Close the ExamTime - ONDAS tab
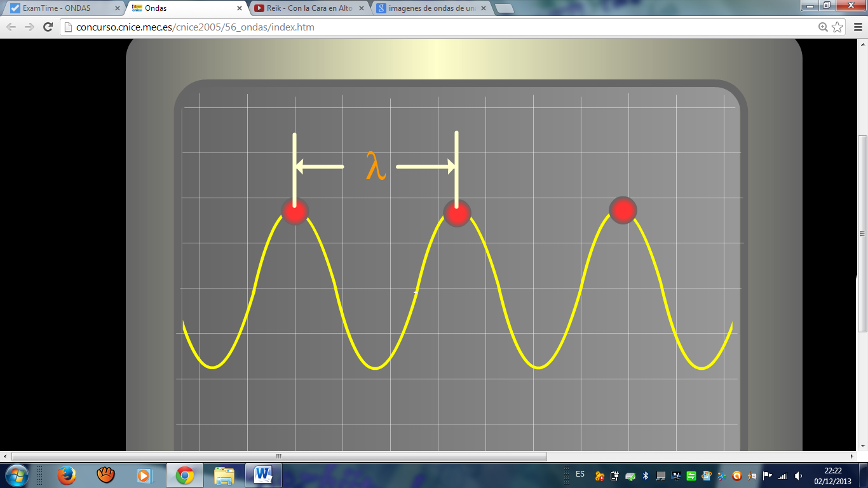Image resolution: width=868 pixels, height=488 pixels. pyautogui.click(x=117, y=8)
